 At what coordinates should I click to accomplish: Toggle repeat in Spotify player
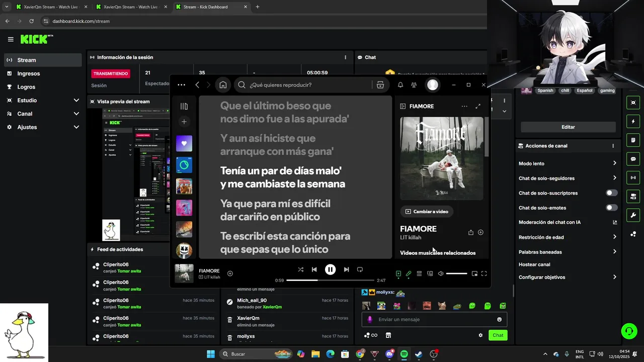[360, 269]
